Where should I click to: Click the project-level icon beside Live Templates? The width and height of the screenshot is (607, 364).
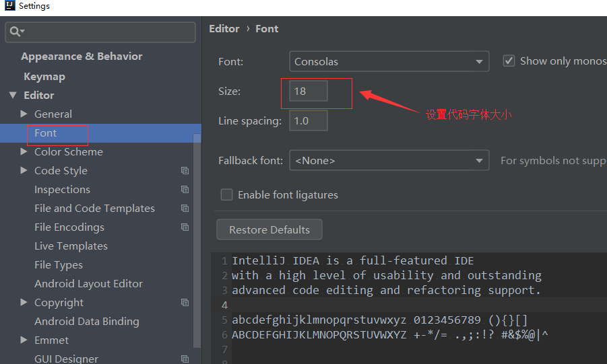185,246
